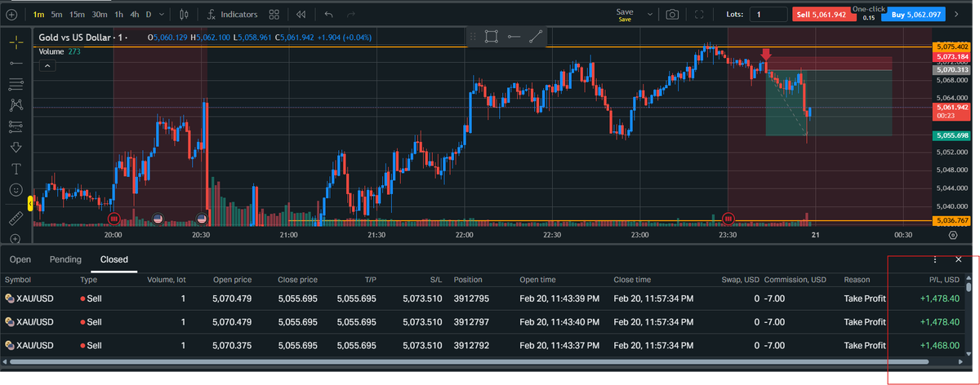980x385 pixels.
Task: Click the 5,055.698 take profit price label
Action: tap(952, 135)
